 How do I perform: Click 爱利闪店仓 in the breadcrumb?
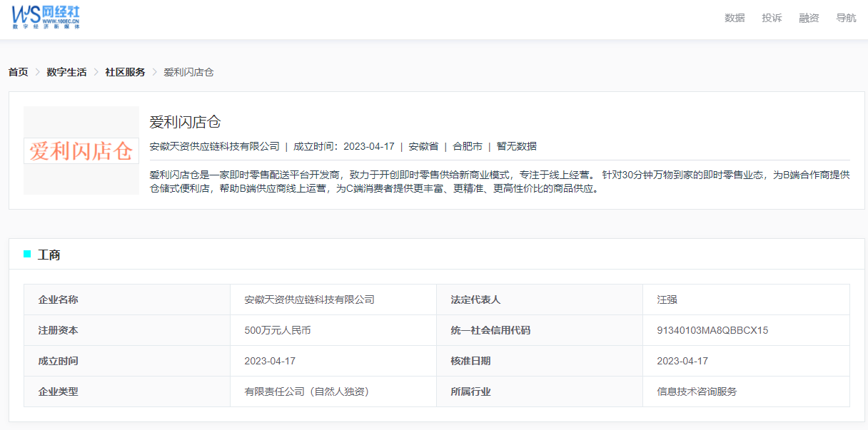(x=188, y=72)
